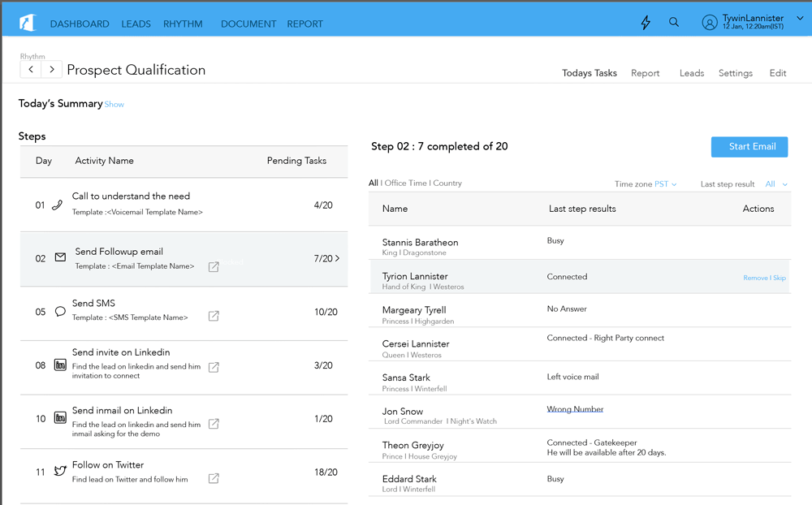Open search with the magnifier icon
This screenshot has width=812, height=505.
(x=674, y=23)
